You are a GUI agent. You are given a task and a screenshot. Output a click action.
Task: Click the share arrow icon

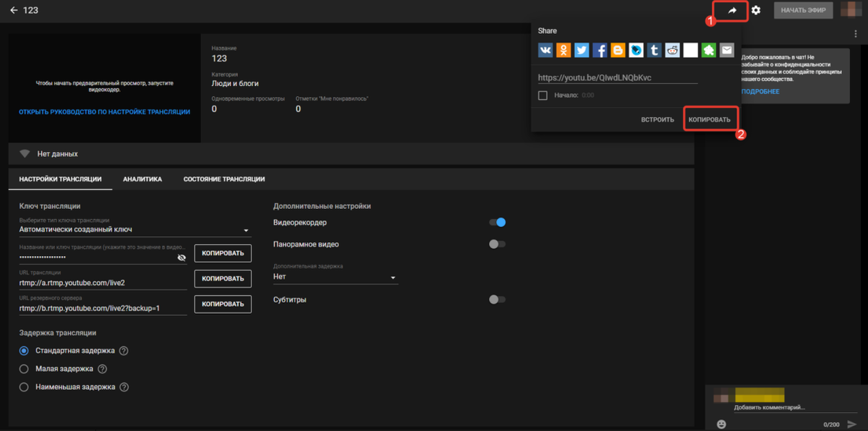[x=731, y=11]
